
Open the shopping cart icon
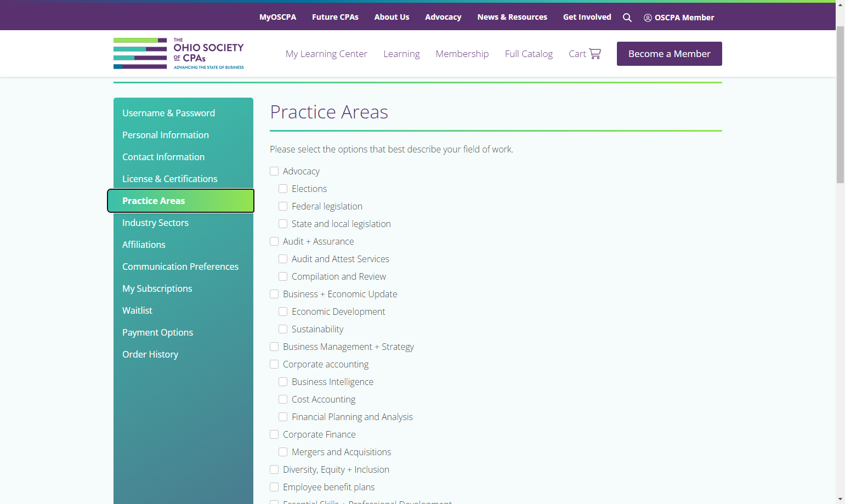(x=595, y=54)
